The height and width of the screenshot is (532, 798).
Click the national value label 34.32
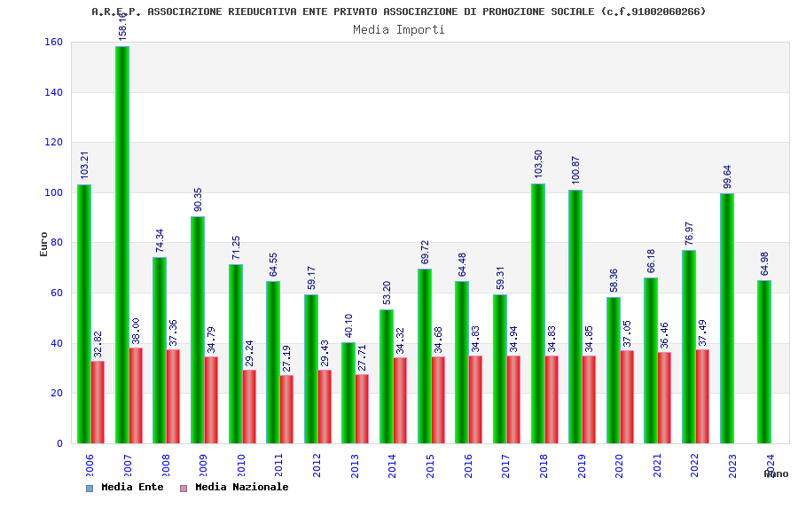400,341
